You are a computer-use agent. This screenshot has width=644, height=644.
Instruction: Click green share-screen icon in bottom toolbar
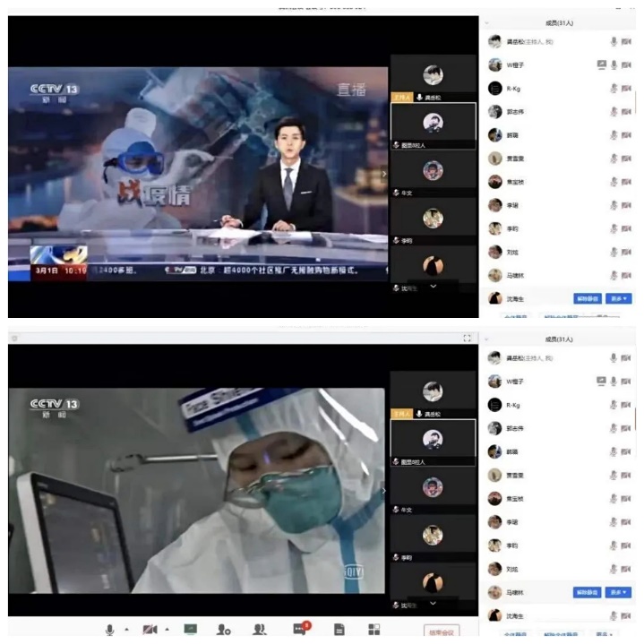point(191,629)
